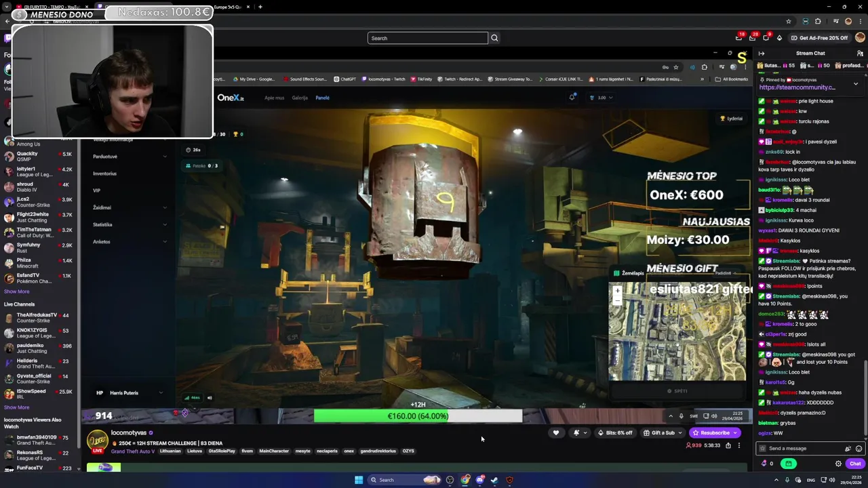868x488 pixels.
Task: Expand Parduotuvė menu in OneX panel
Action: (x=130, y=157)
